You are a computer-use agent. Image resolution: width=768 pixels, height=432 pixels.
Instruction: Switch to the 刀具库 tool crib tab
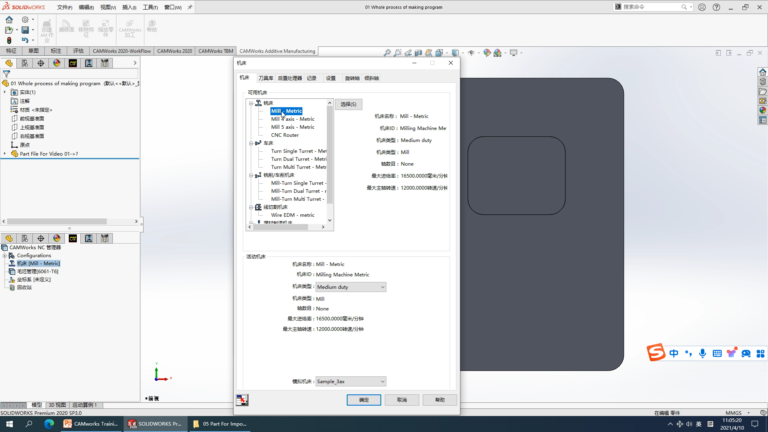[265, 78]
